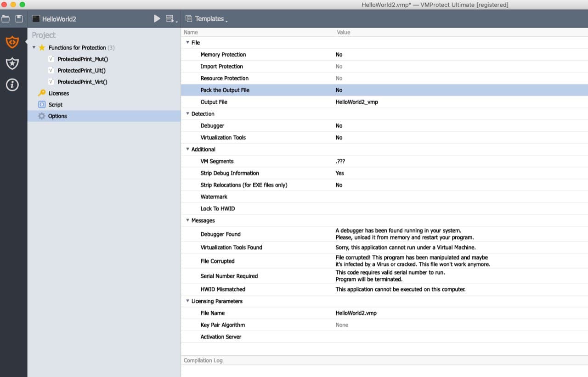588x377 pixels.
Task: Click the Script braces icon
Action: coord(42,105)
